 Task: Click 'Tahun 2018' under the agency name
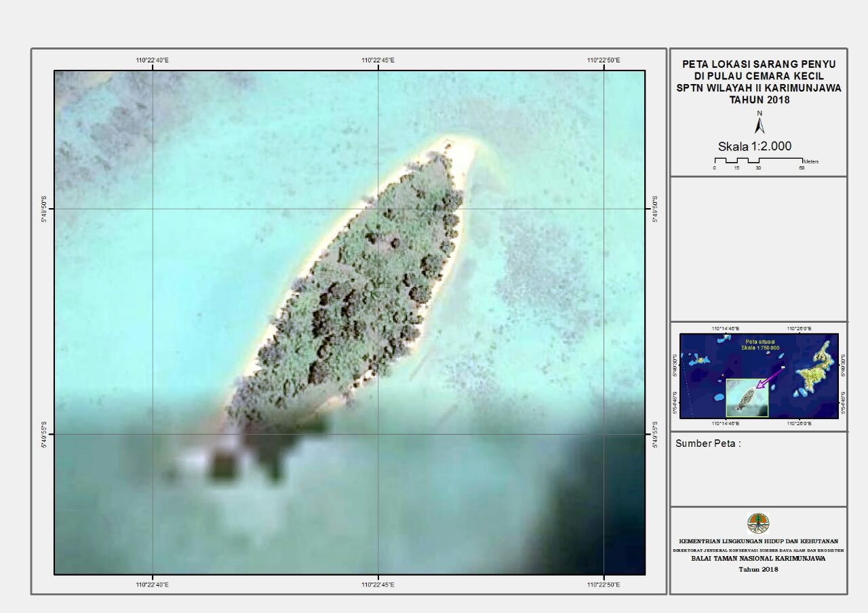point(758,570)
